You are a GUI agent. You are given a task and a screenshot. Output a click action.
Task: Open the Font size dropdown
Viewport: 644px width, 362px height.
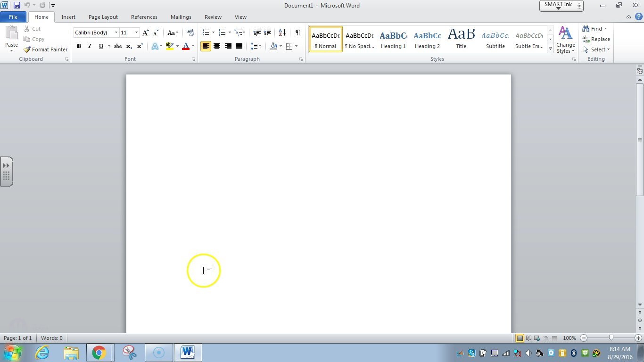[136, 33]
